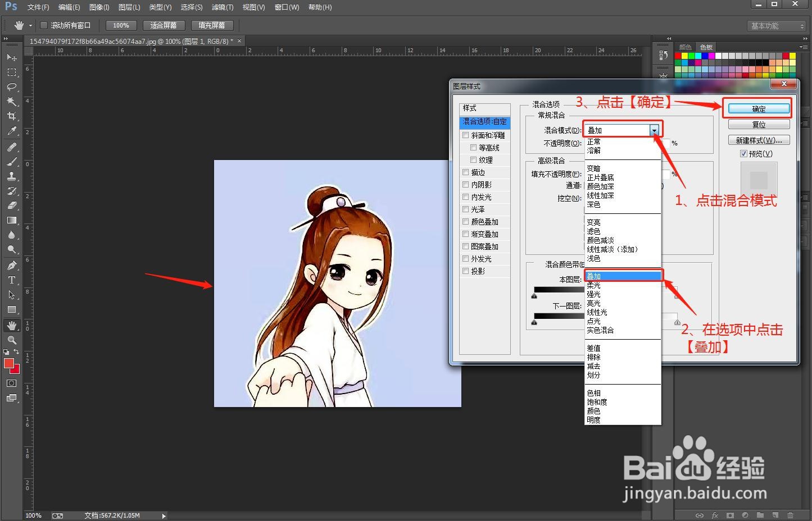Select the Blur tool
The width and height of the screenshot is (812, 521).
[11, 235]
